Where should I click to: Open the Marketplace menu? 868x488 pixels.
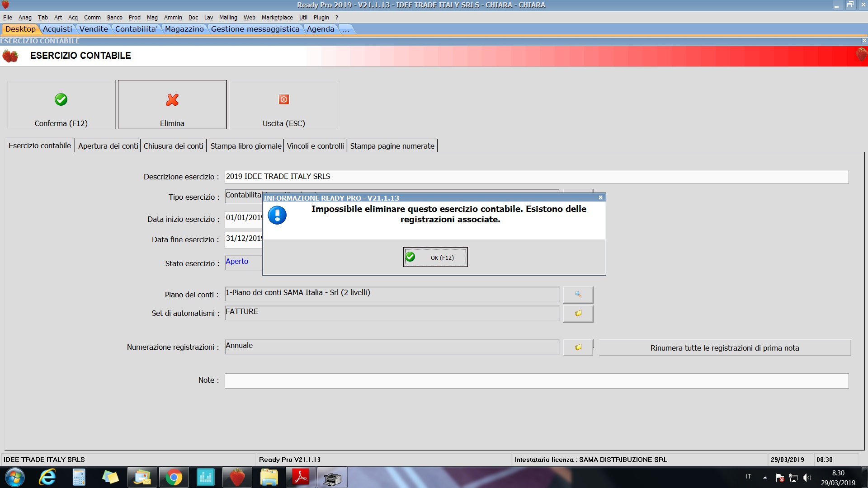277,17
